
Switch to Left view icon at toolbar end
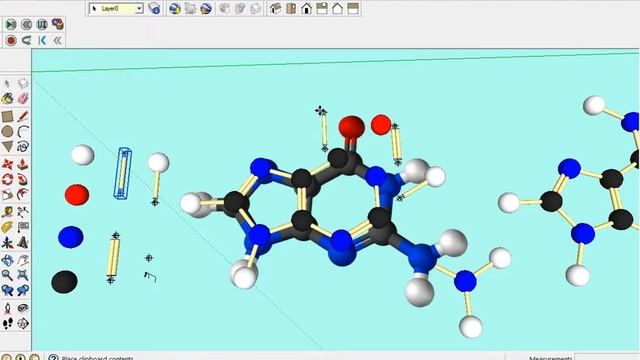(x=353, y=9)
